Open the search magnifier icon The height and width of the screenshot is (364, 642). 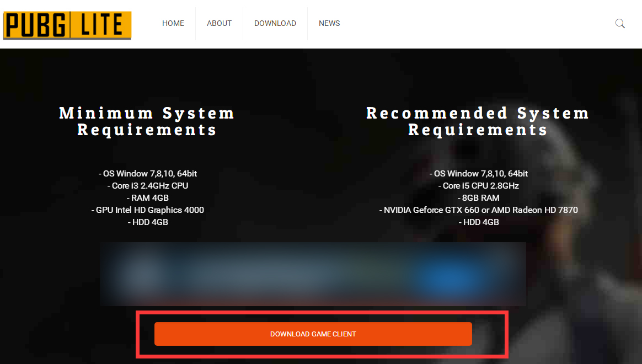620,24
